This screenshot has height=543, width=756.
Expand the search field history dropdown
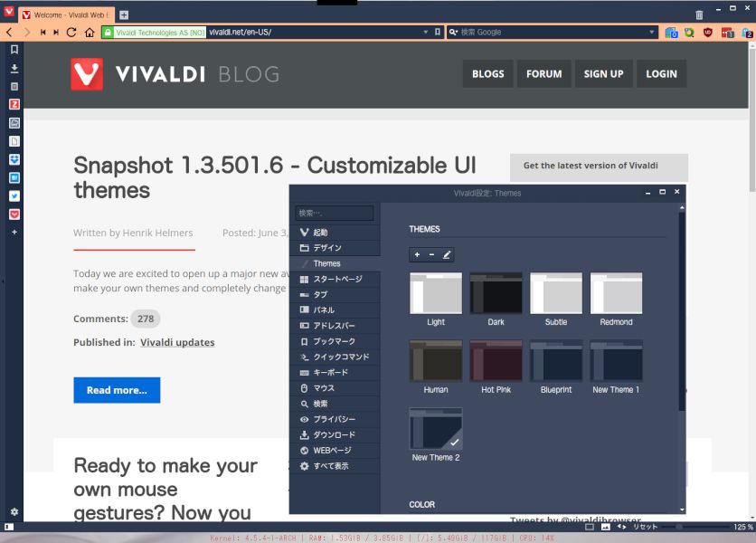(x=651, y=33)
